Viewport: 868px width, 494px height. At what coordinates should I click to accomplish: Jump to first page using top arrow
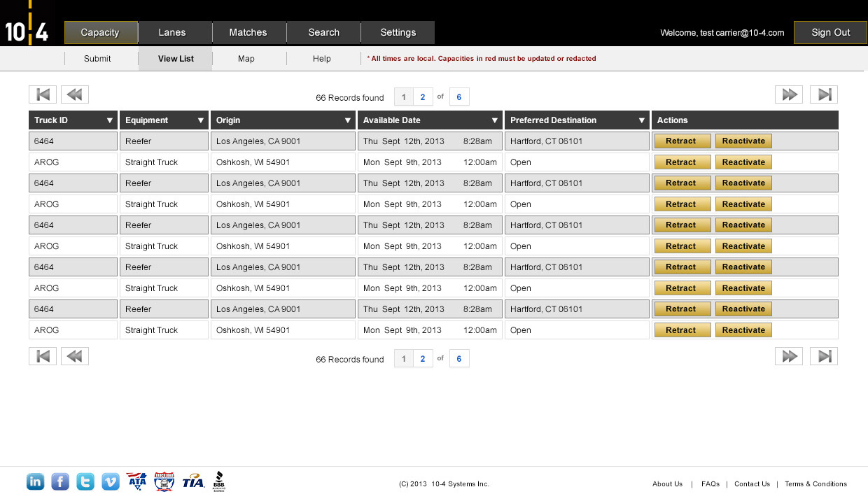[43, 94]
